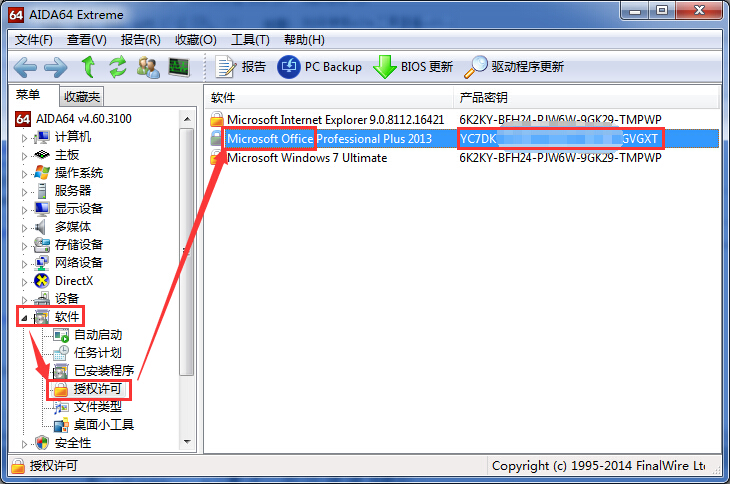Click the system monitor graph icon
The image size is (730, 484).
pyautogui.click(x=179, y=67)
